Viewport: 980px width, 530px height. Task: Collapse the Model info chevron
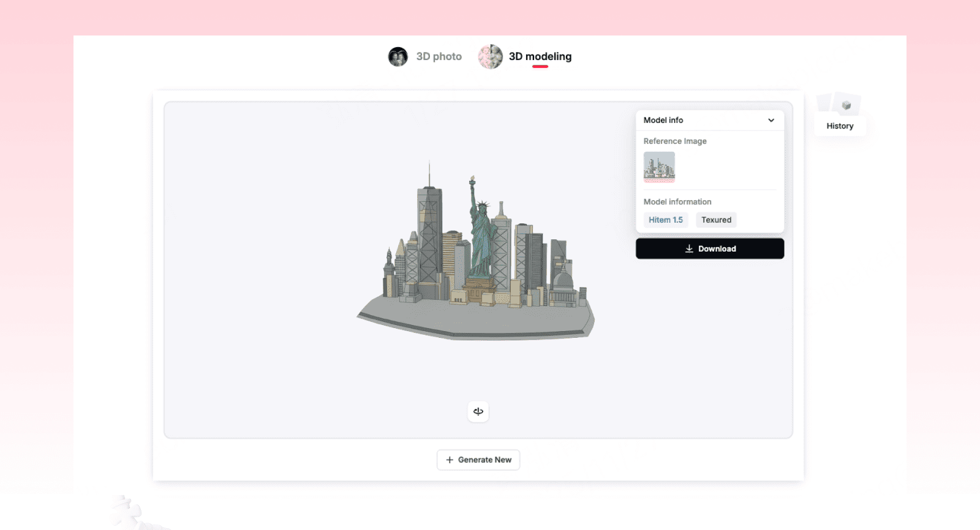(771, 121)
